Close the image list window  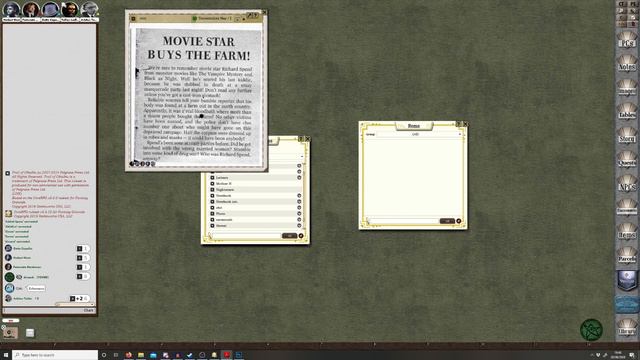(308, 139)
